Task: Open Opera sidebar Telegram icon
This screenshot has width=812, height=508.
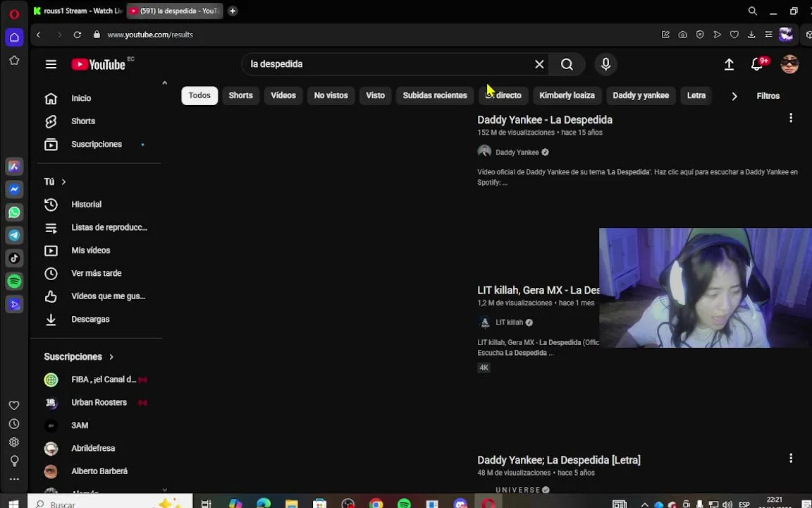Action: [x=15, y=236]
